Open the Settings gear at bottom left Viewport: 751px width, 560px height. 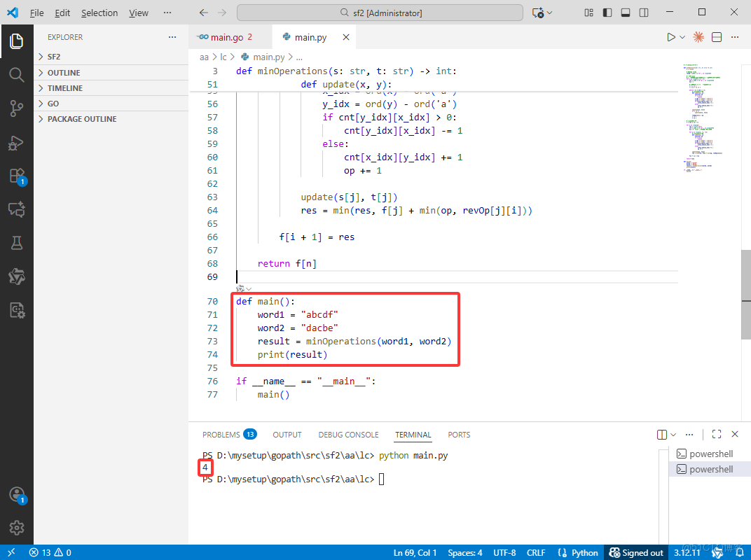pyautogui.click(x=17, y=527)
